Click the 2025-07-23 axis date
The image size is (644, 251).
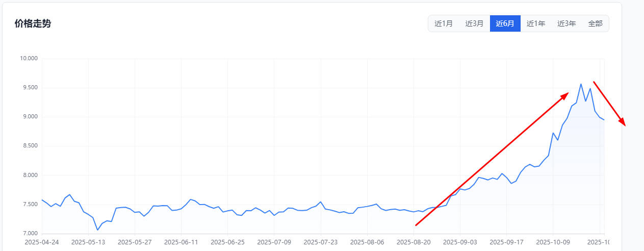[321, 242]
